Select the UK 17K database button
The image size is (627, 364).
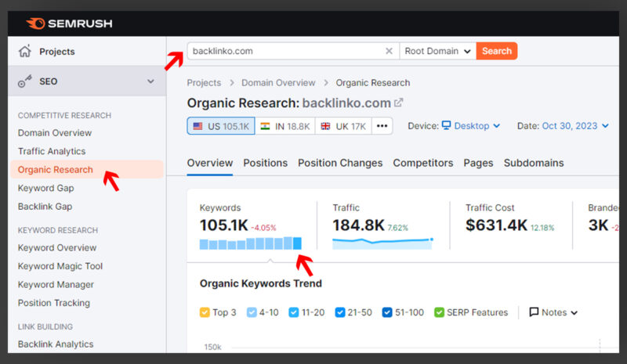click(343, 126)
